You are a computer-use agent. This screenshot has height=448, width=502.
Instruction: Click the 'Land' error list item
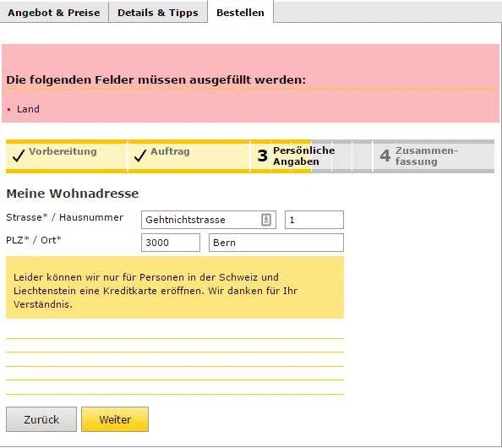click(x=28, y=109)
